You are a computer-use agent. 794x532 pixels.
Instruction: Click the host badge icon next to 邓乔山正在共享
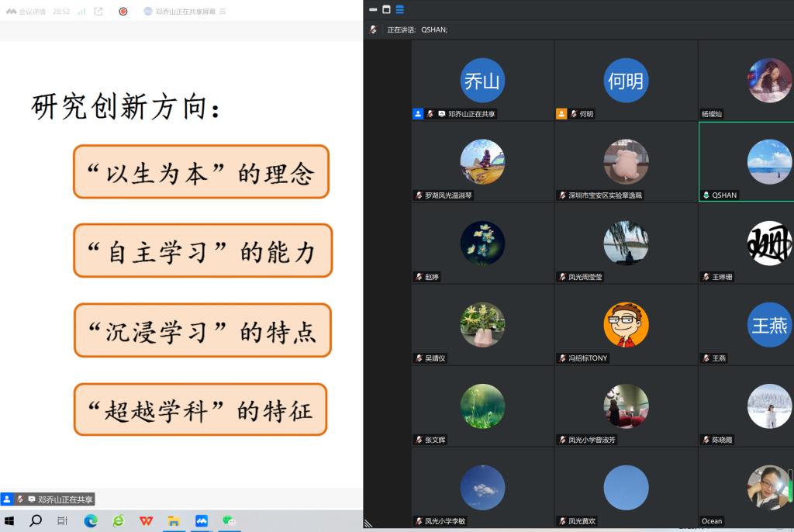click(x=418, y=114)
